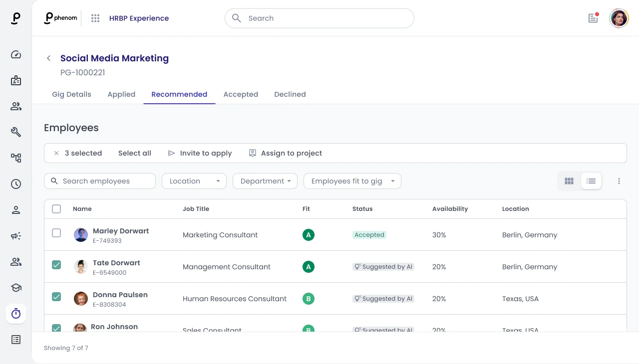Switch to the Gig Details tab
The height and width of the screenshot is (364, 639).
[x=71, y=94]
